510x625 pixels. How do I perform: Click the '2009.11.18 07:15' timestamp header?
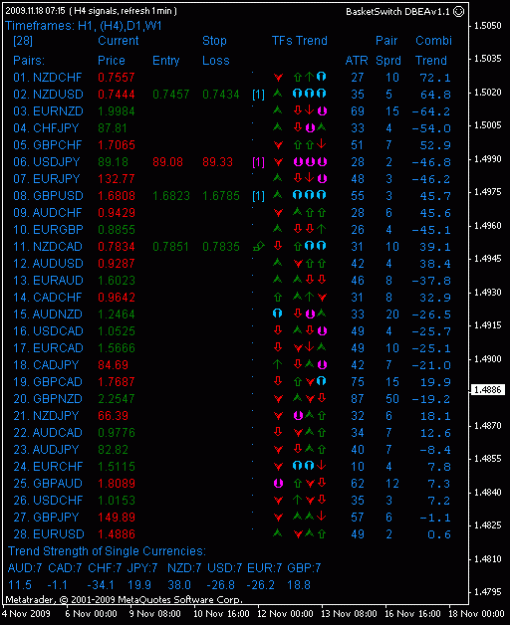coord(35,11)
